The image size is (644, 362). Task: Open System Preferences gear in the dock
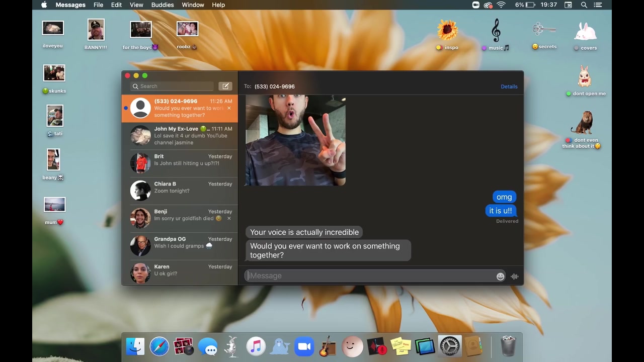click(449, 346)
